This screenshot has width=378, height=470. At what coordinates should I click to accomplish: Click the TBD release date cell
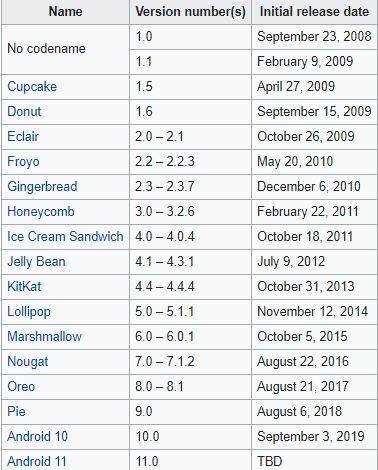[314, 462]
